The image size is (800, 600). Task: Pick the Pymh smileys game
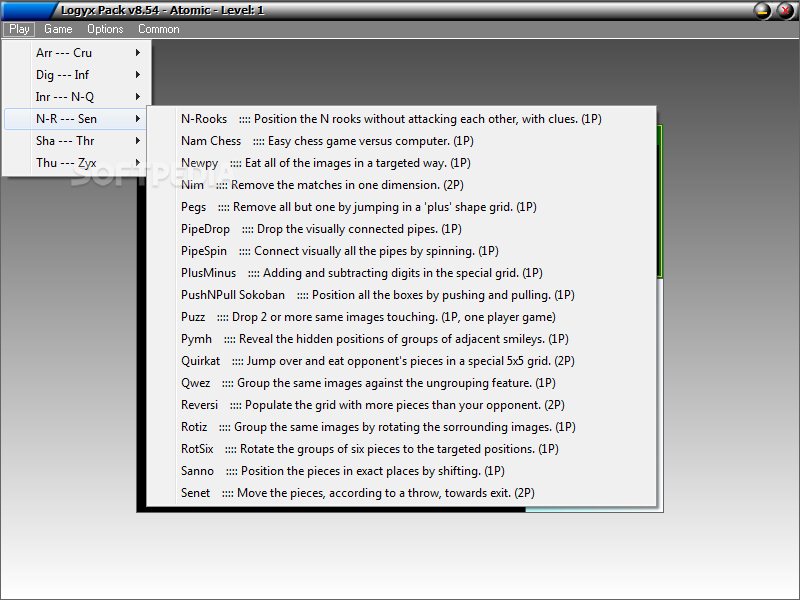tap(401, 338)
